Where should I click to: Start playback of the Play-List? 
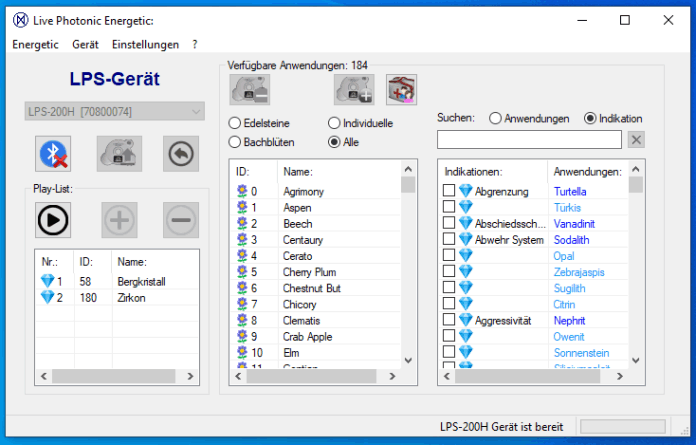[53, 218]
